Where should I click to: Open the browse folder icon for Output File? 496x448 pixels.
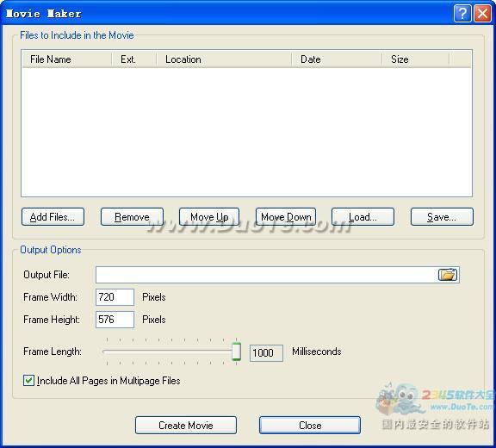[x=447, y=274]
